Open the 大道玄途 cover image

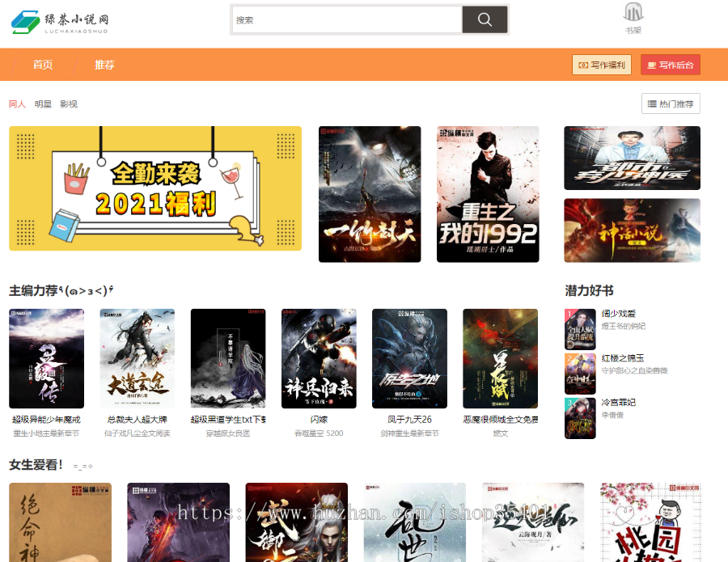138,358
